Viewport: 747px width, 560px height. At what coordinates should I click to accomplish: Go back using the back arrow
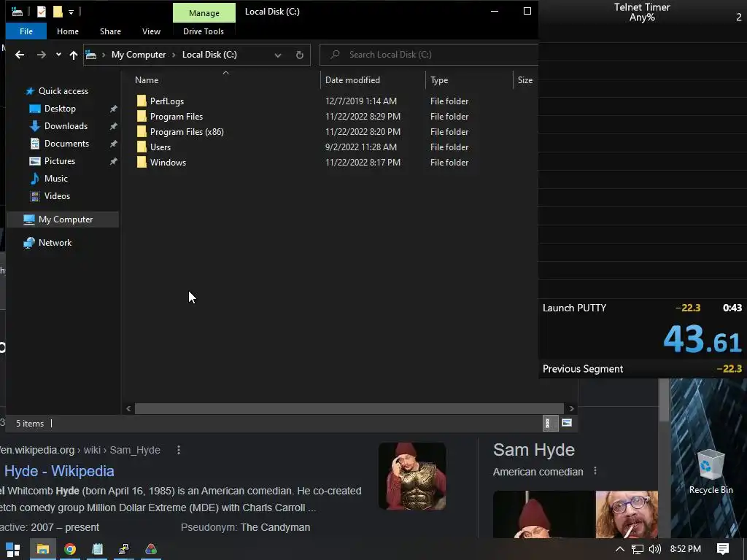tap(20, 55)
